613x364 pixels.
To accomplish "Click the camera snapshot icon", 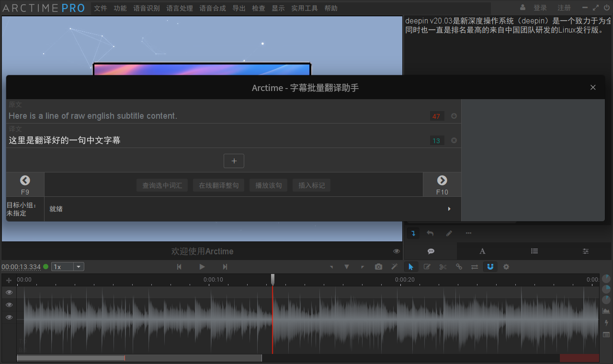I will point(378,267).
